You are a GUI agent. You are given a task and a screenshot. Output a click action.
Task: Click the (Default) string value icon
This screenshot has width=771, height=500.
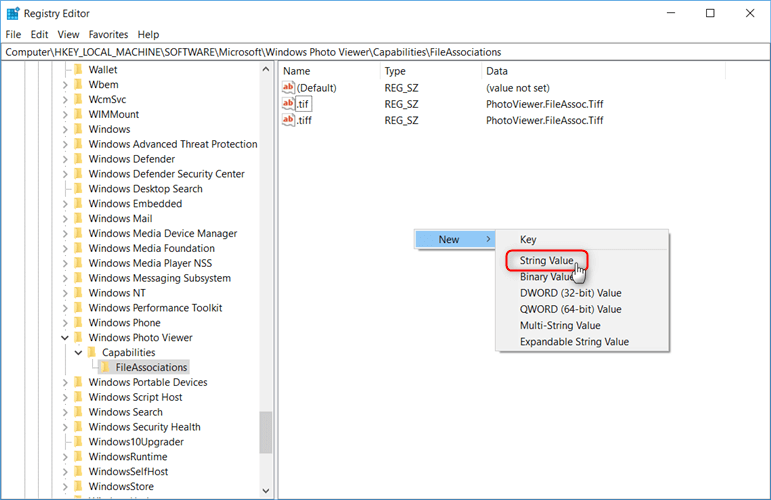click(288, 88)
